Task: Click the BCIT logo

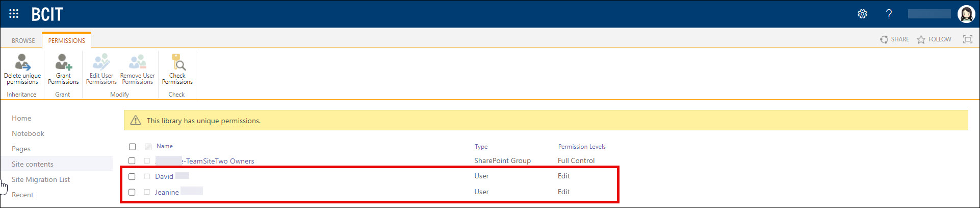Action: [x=47, y=14]
